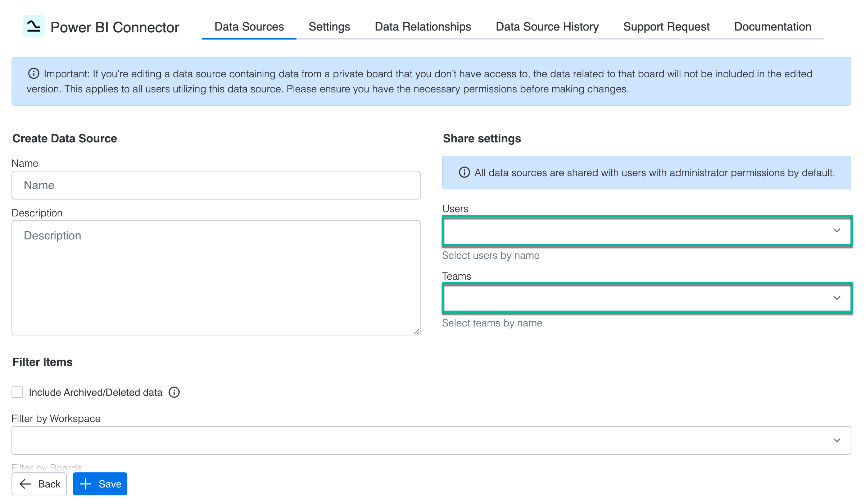The image size is (865, 504).
Task: Click the info icon in the Important banner
Action: pyautogui.click(x=33, y=73)
